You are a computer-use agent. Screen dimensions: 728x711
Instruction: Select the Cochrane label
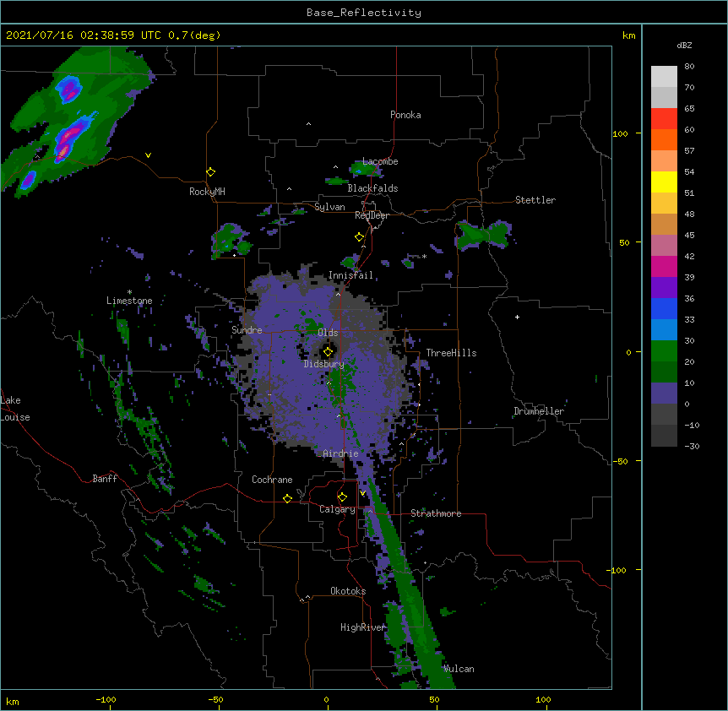pos(272,480)
